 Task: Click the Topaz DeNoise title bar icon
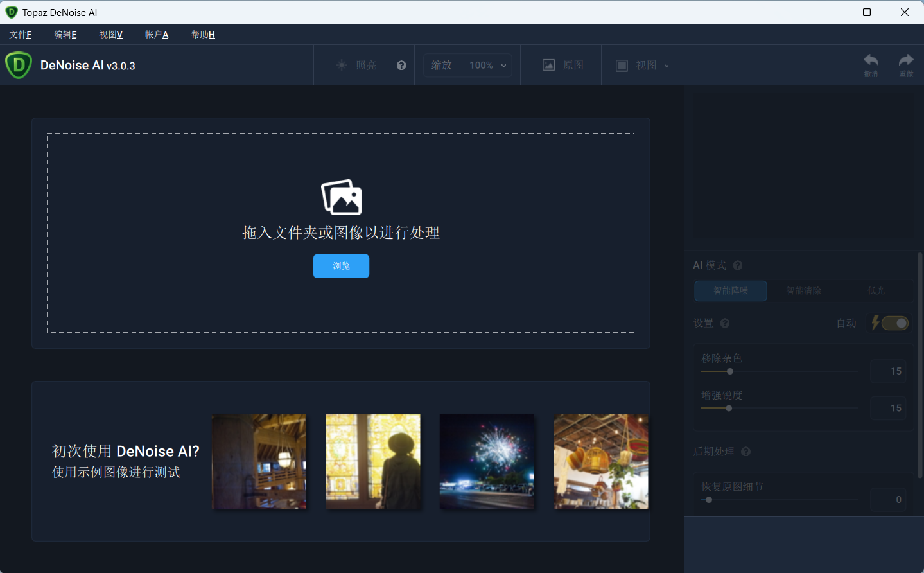click(x=12, y=12)
